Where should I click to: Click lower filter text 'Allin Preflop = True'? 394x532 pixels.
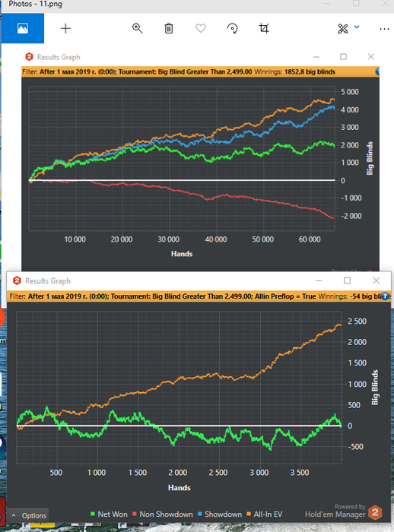tap(285, 296)
